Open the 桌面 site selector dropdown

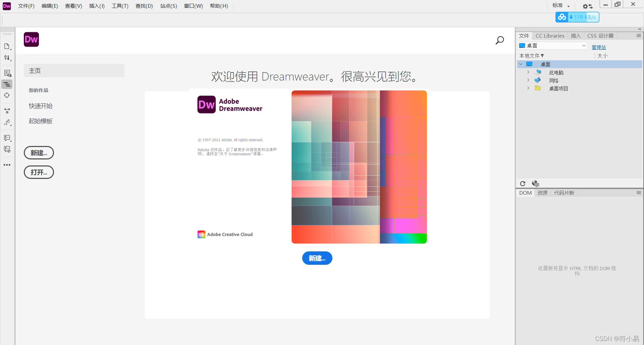point(584,45)
